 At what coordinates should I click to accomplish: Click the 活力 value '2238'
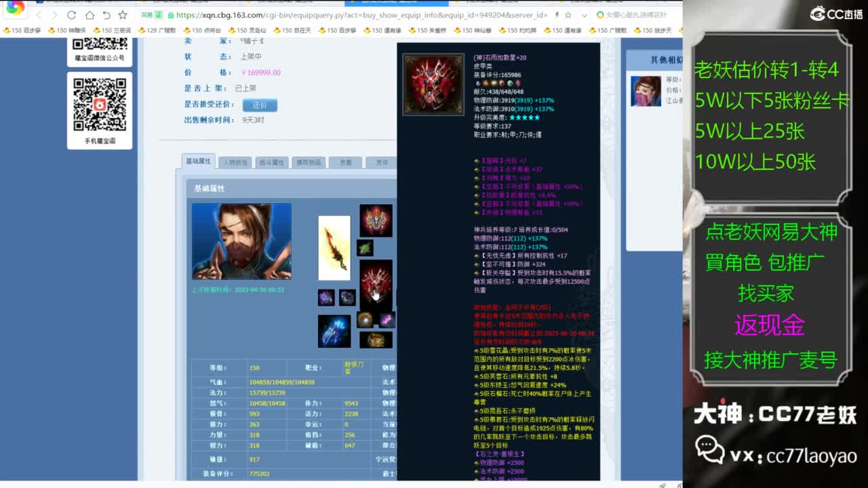(x=351, y=414)
